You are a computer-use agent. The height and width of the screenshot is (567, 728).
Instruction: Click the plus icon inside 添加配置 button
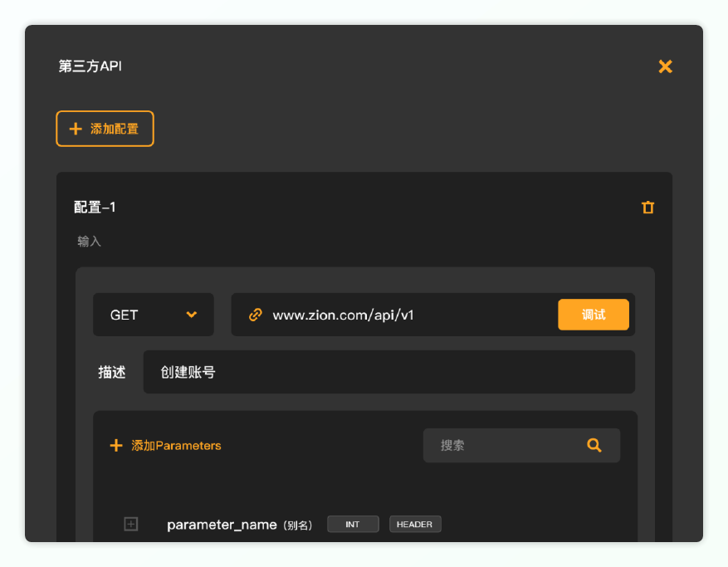click(76, 129)
